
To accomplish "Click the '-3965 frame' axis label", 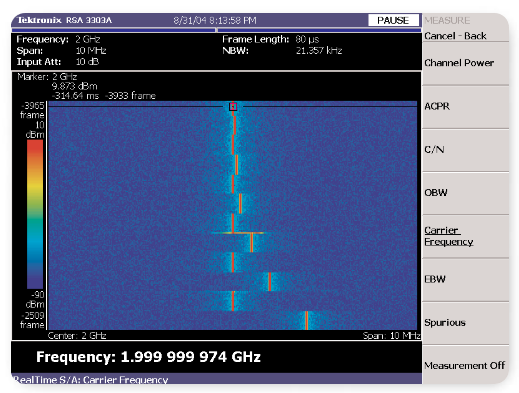I will 32,110.
